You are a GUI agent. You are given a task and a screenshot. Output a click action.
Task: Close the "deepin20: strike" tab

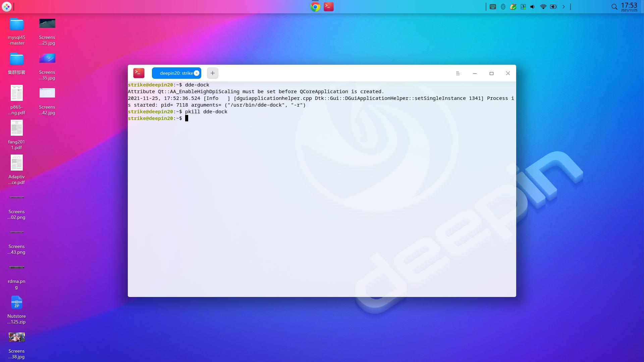coord(197,73)
